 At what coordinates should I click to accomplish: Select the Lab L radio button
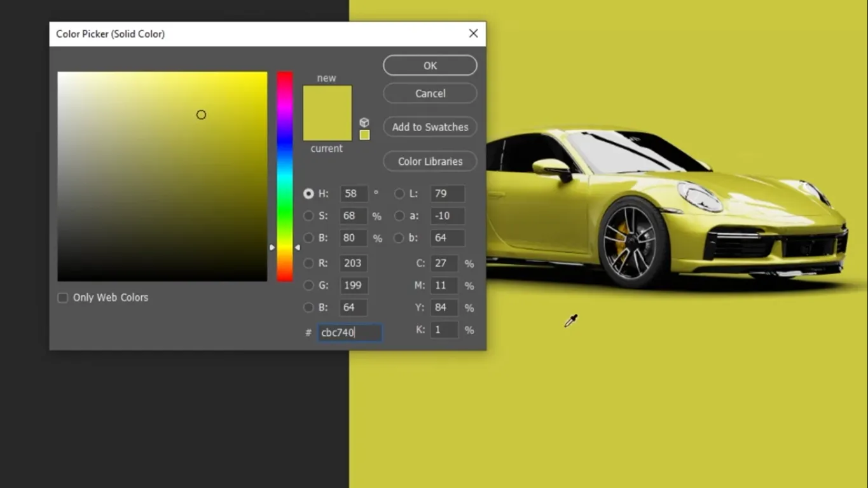coord(399,193)
